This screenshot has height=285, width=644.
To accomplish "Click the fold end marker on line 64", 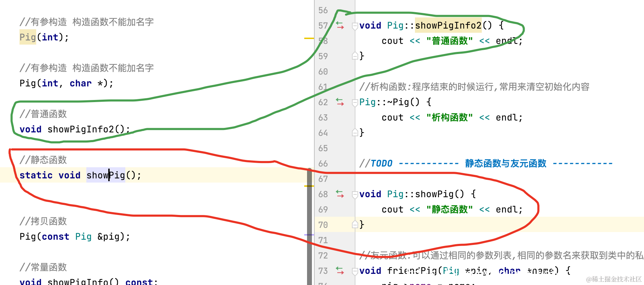I will coord(355,132).
